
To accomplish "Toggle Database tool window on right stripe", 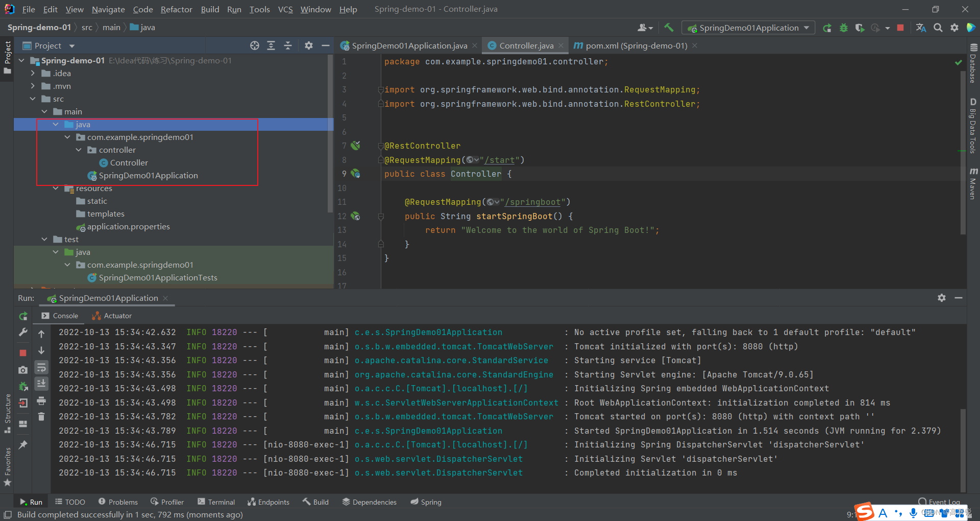I will 973,63.
